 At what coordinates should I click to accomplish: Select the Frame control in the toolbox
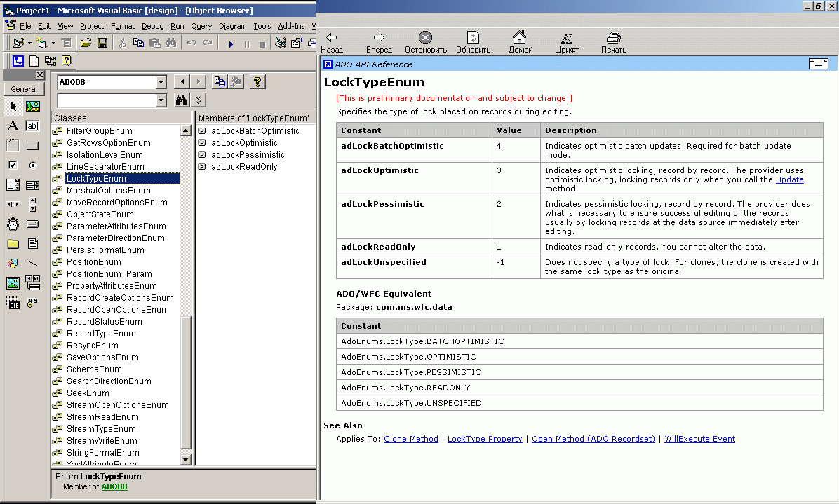tap(13, 145)
